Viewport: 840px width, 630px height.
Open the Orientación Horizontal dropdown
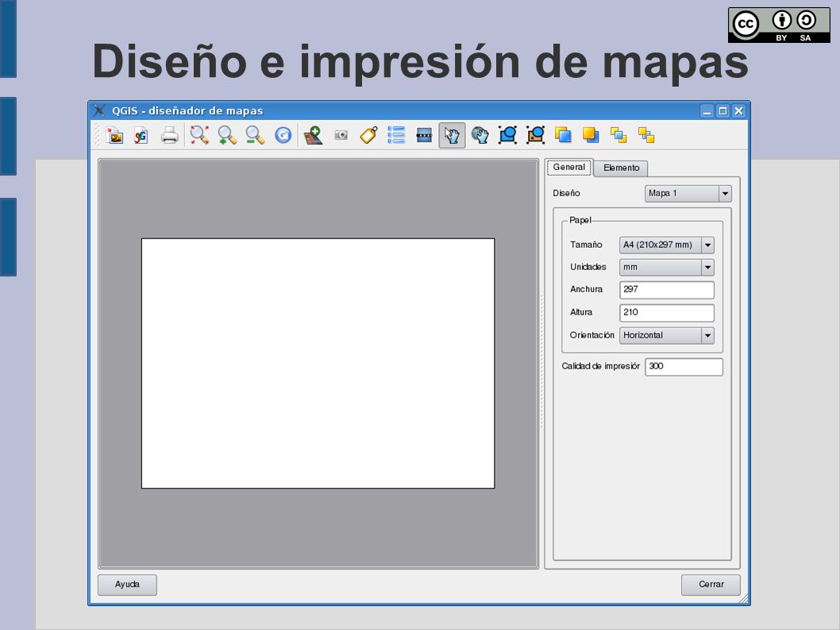click(x=666, y=335)
